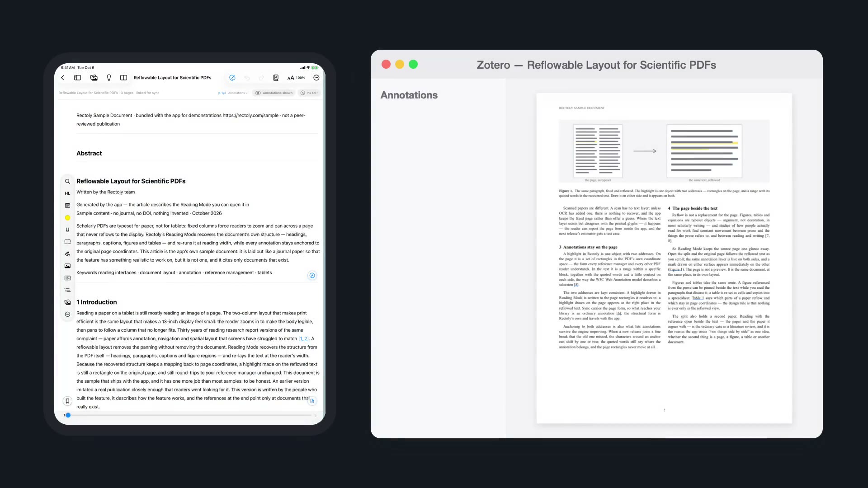Select the dashed rectangle area selection tool
Viewport: 868px width, 488px height.
[x=67, y=242]
